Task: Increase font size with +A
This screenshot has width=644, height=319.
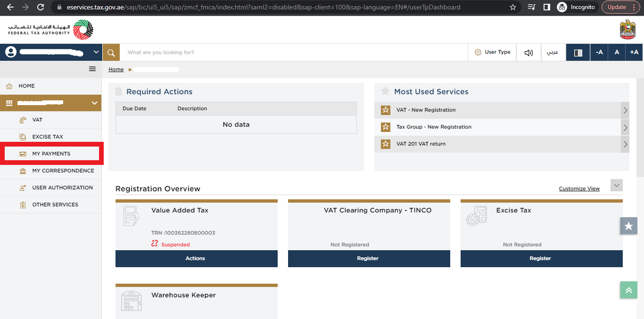Action: coord(635,52)
